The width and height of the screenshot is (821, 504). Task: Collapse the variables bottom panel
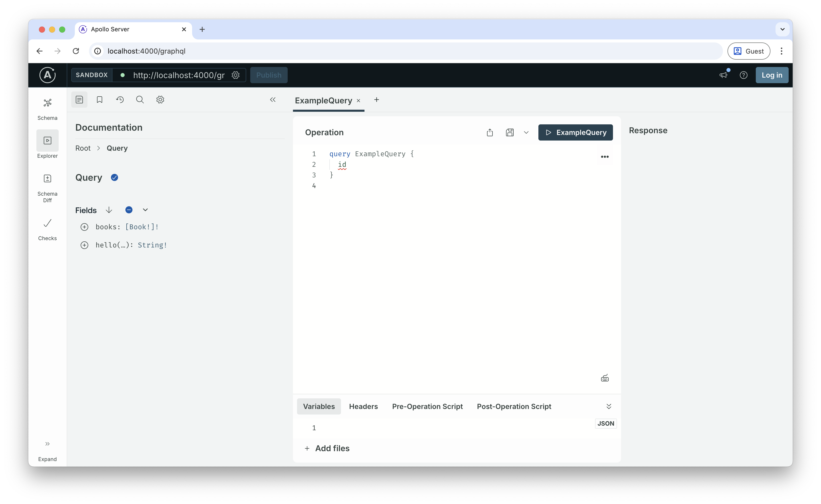pos(609,406)
